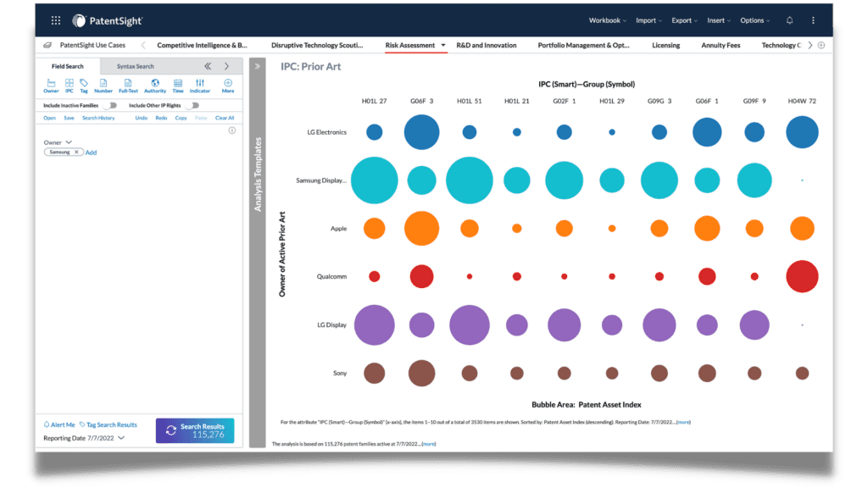Switch to the Syntax Search tab
Screen dimensions: 868x488
(x=135, y=65)
